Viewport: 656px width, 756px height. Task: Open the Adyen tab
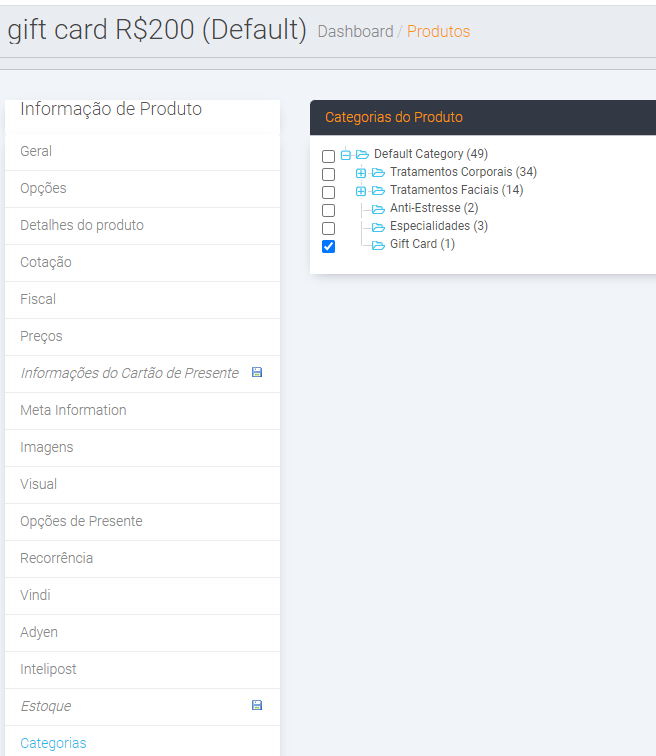click(142, 633)
